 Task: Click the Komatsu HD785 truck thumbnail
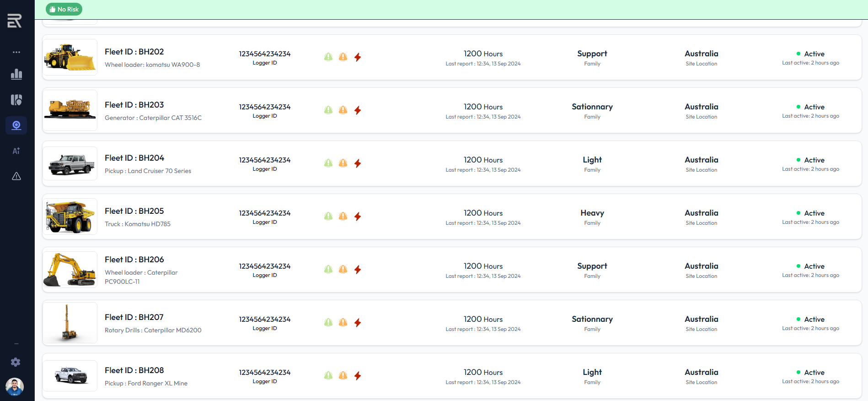click(x=70, y=217)
